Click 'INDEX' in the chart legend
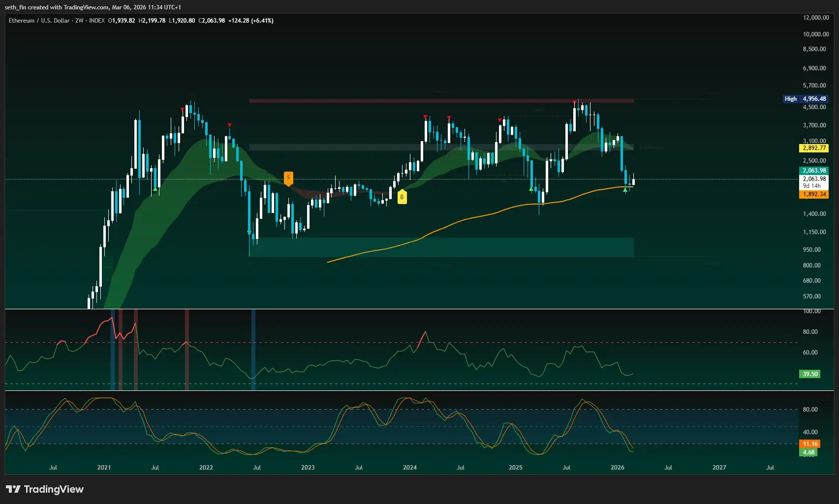839x504 pixels. click(x=97, y=21)
